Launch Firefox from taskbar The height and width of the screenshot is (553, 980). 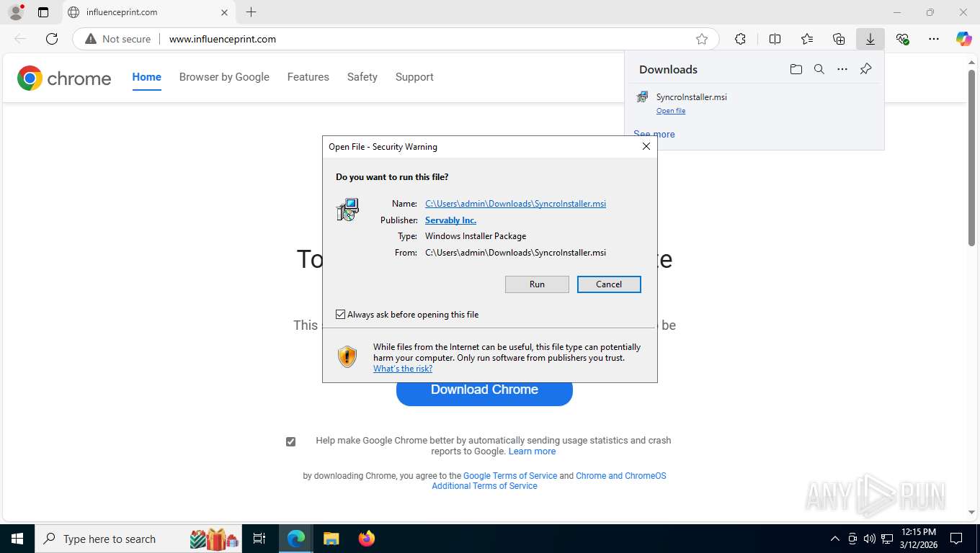tap(367, 539)
